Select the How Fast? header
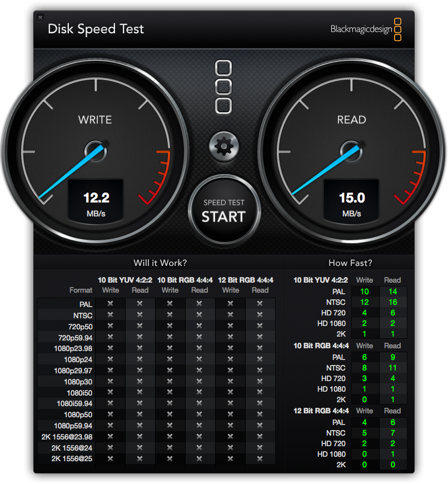The height and width of the screenshot is (484, 448). [x=350, y=263]
